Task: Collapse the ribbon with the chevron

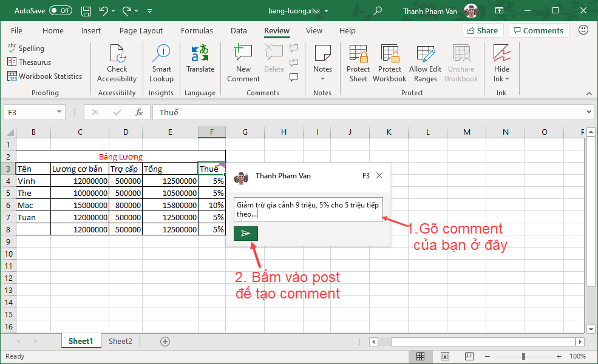Action: pyautogui.click(x=590, y=93)
